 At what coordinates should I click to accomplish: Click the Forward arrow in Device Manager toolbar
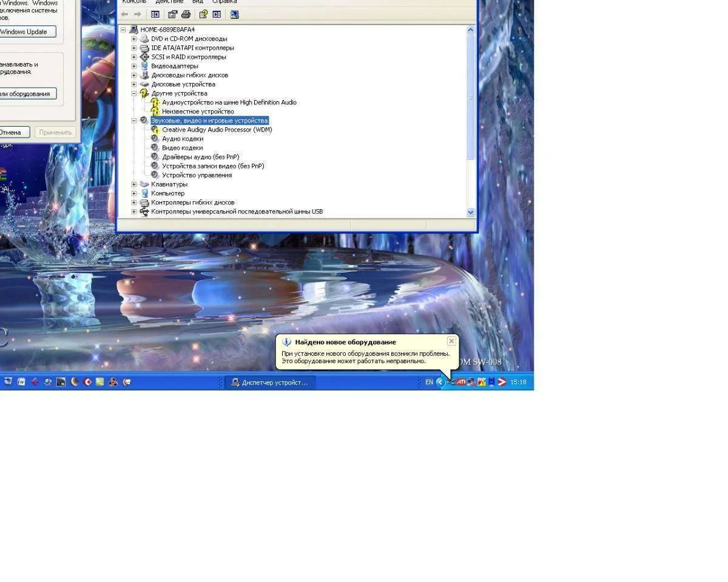138,14
